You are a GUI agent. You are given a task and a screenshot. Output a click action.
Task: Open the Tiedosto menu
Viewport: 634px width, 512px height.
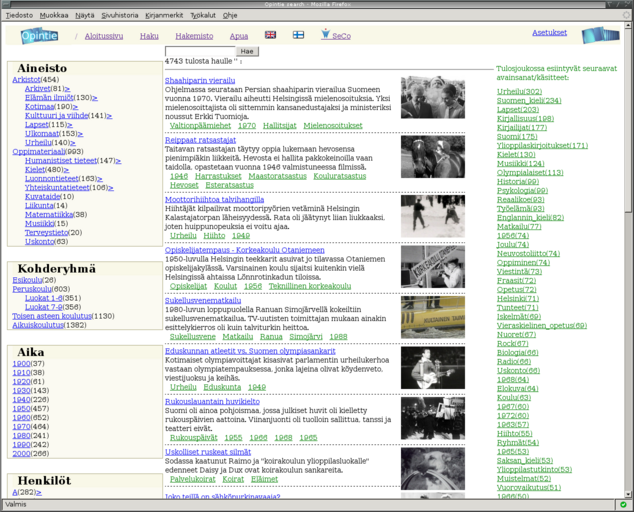pos(19,15)
